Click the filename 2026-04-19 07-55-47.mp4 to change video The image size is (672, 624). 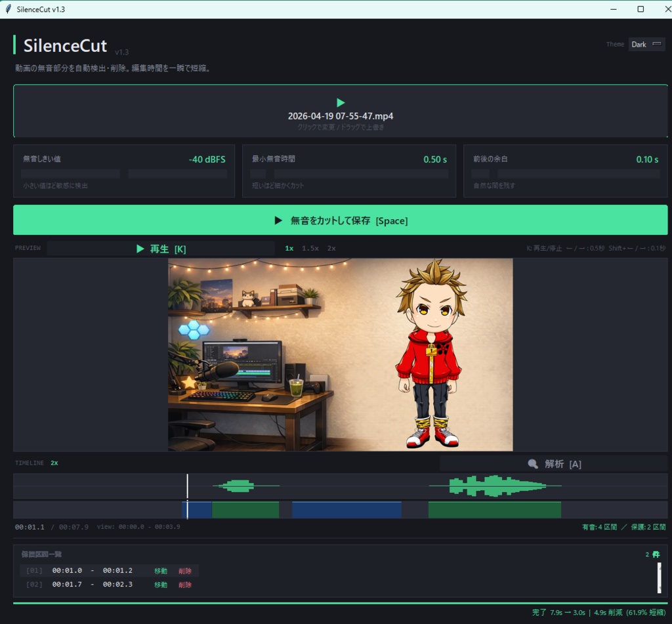pos(340,115)
